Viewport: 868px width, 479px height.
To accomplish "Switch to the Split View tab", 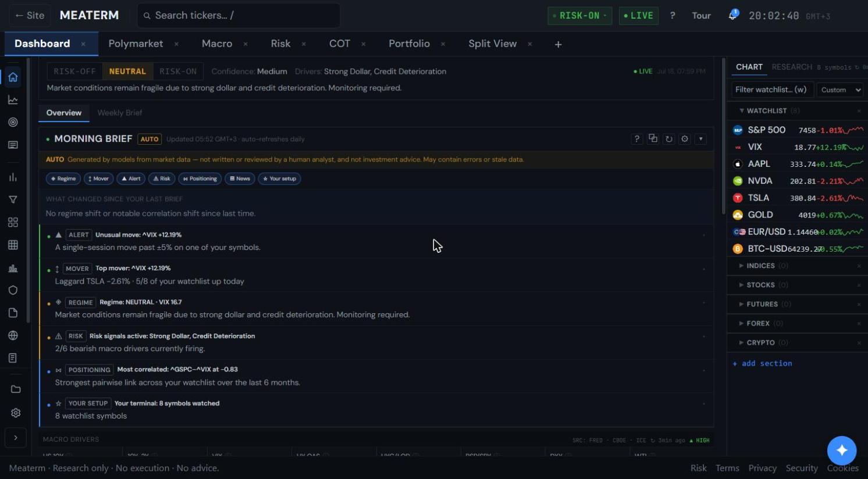I will [x=492, y=44].
